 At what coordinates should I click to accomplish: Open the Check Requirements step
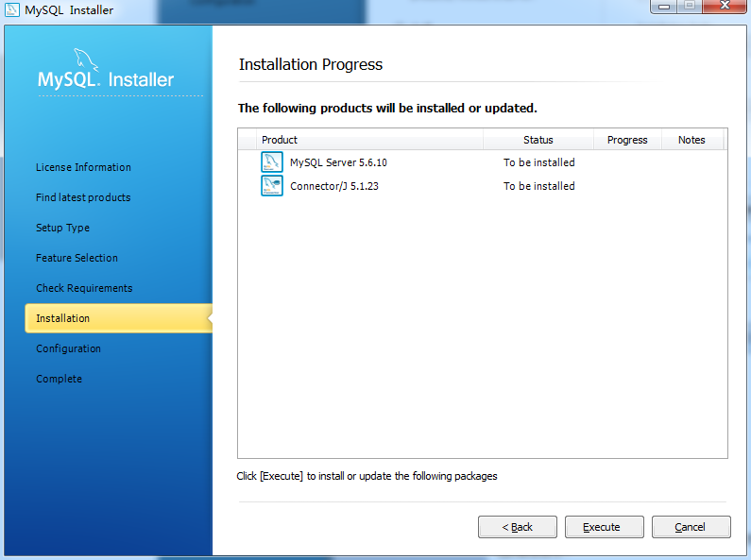point(84,288)
